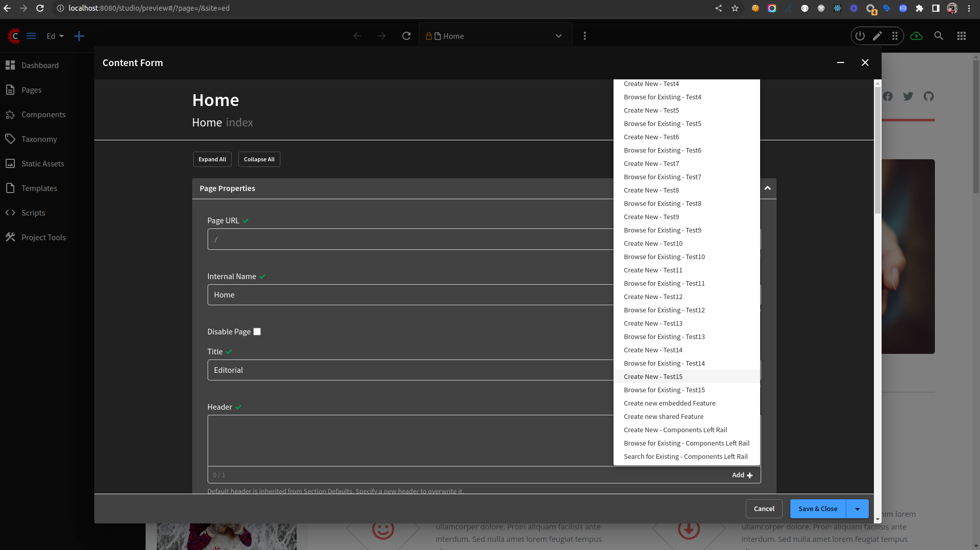Click the Expand All button

click(212, 159)
